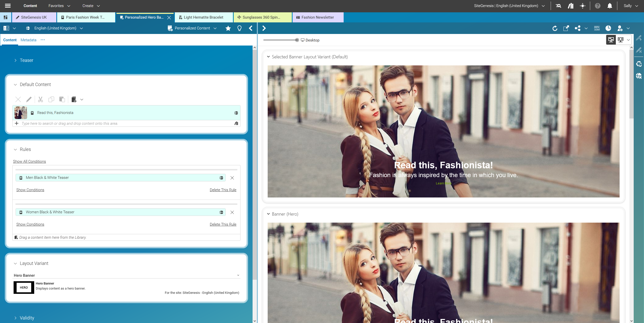The width and height of the screenshot is (644, 323).
Task: Click the notifications bell icon
Action: coord(610,6)
